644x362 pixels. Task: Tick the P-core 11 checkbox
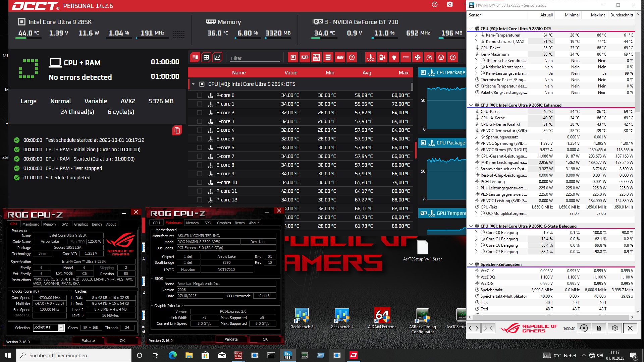200,191
